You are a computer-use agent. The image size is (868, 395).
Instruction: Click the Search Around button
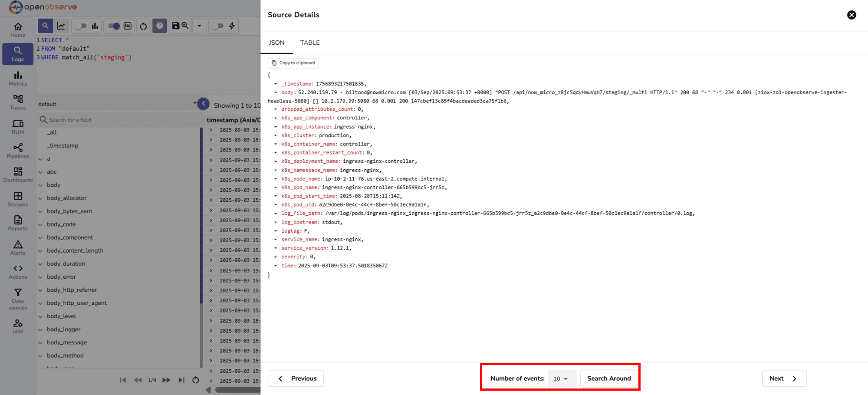click(609, 379)
